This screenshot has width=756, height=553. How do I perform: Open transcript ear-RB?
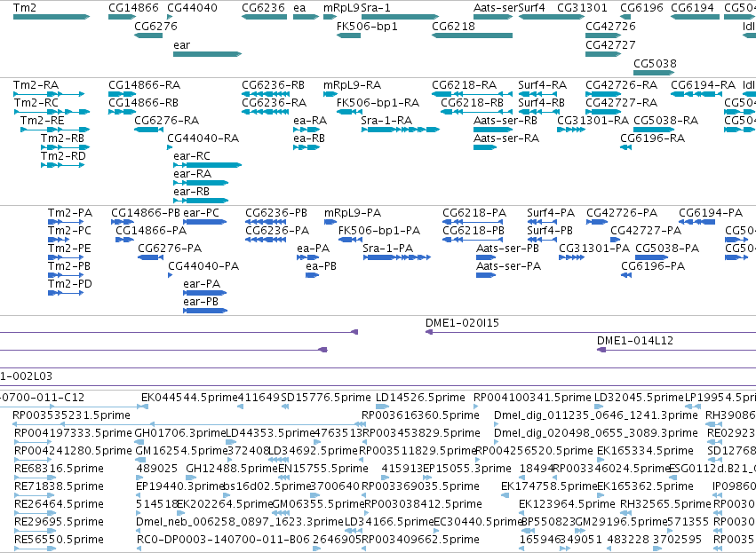pos(201,201)
